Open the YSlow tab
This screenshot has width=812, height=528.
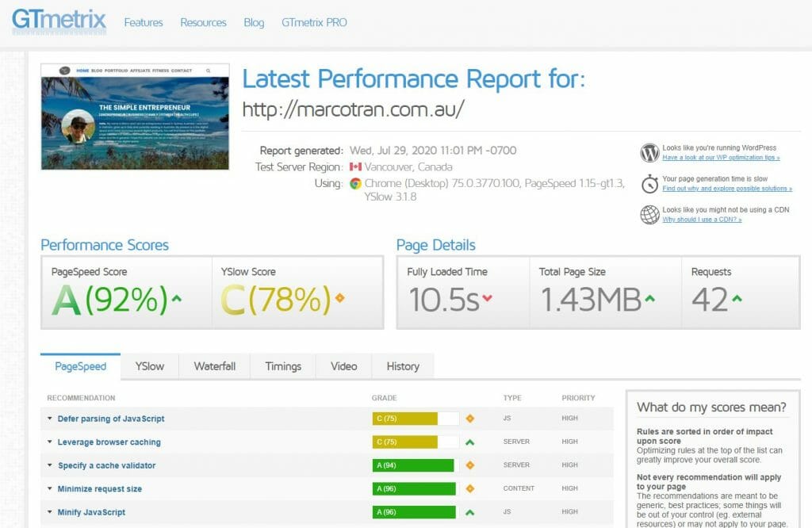[x=149, y=366]
